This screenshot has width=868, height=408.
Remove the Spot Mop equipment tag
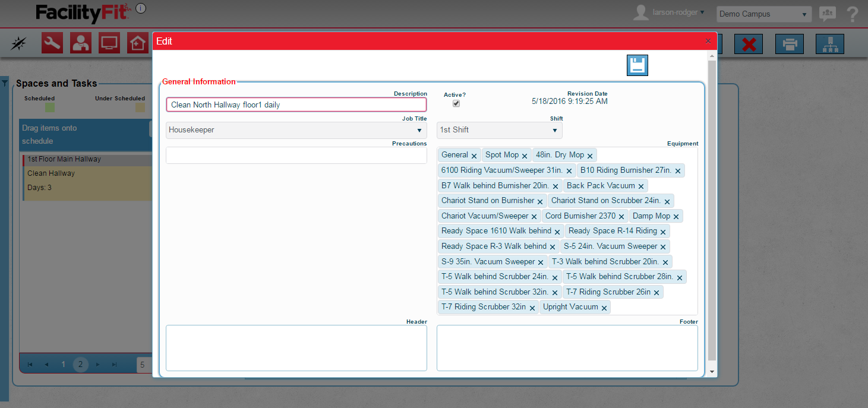525,156
